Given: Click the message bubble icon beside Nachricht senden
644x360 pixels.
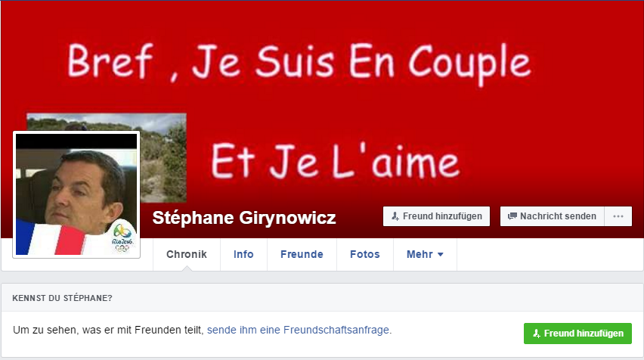Looking at the screenshot, I should click(512, 216).
